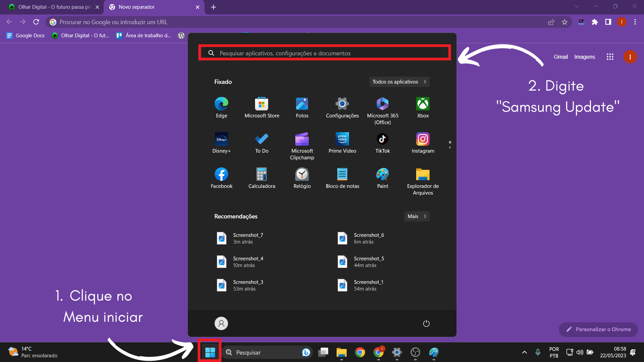644x362 pixels.
Task: Open Task View on the taskbar
Action: [323, 352]
